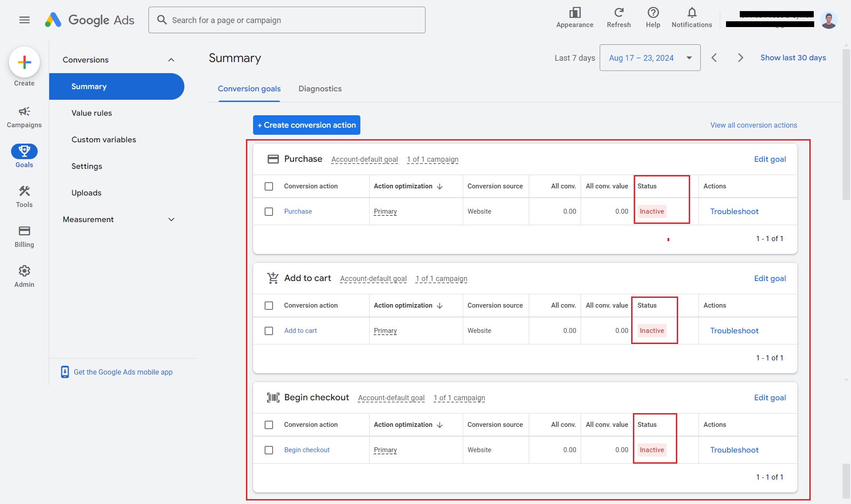Click Show last 30 days
Viewport: 851px width, 504px height.
(793, 58)
